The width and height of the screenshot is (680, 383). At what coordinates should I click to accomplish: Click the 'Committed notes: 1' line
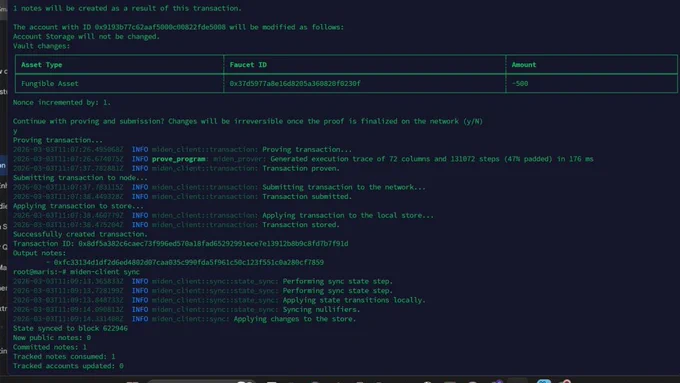click(50, 347)
